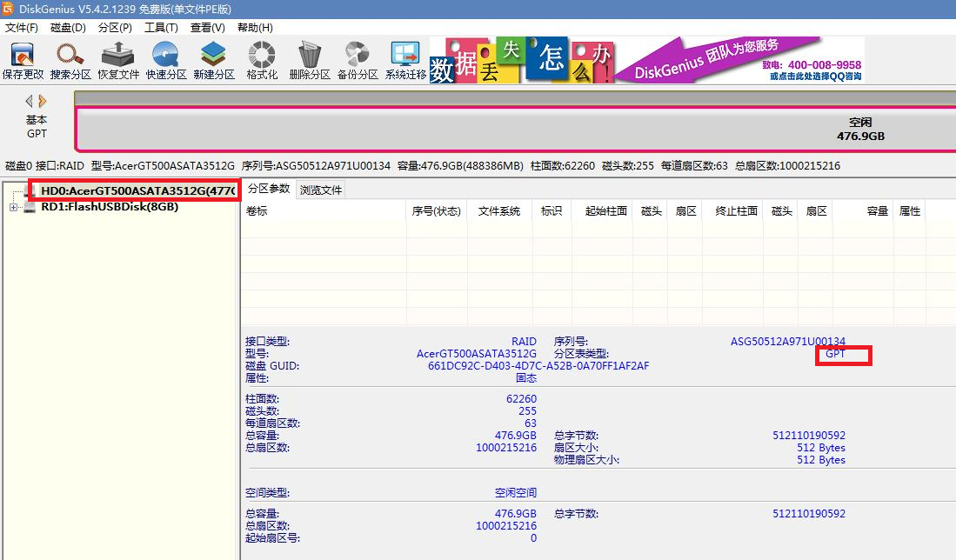956x560 pixels.
Task: Click the 分区表类型 GPT value
Action: pyautogui.click(x=835, y=353)
